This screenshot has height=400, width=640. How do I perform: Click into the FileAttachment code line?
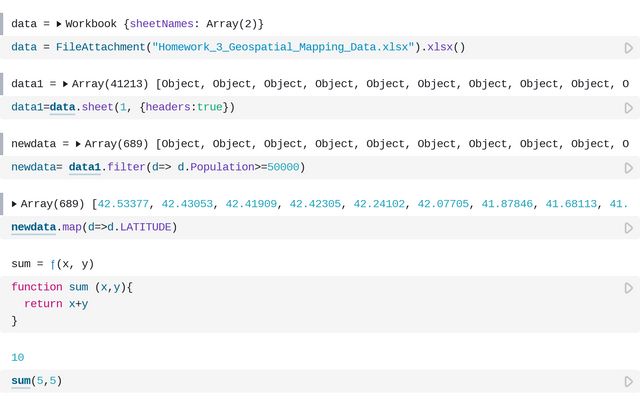(x=238, y=47)
